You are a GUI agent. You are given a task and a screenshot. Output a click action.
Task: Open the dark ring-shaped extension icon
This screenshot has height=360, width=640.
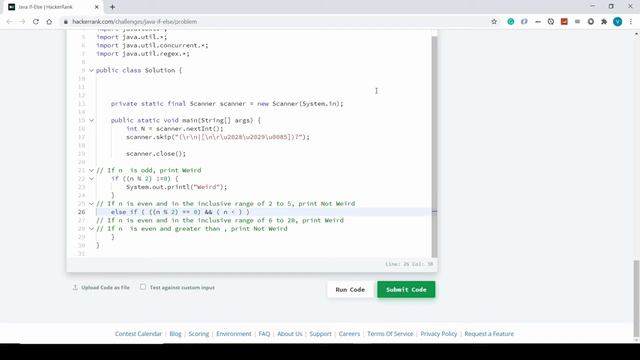coord(591,22)
